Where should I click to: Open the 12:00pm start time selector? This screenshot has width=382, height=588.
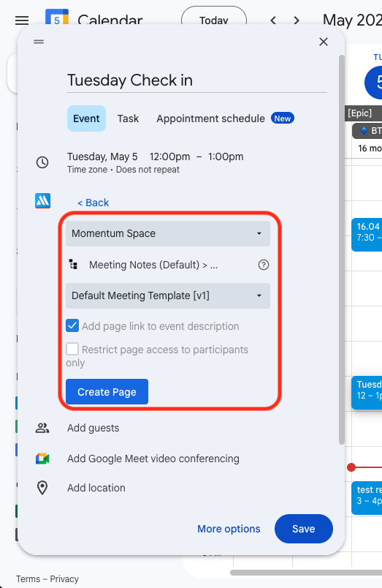pos(169,157)
